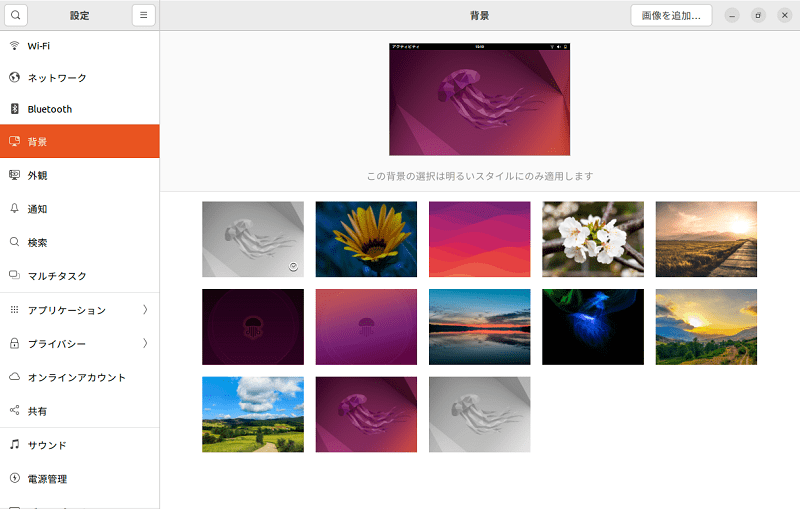Image resolution: width=800 pixels, height=509 pixels.
Task: Open the マルチタスク panel
Action: (x=80, y=276)
